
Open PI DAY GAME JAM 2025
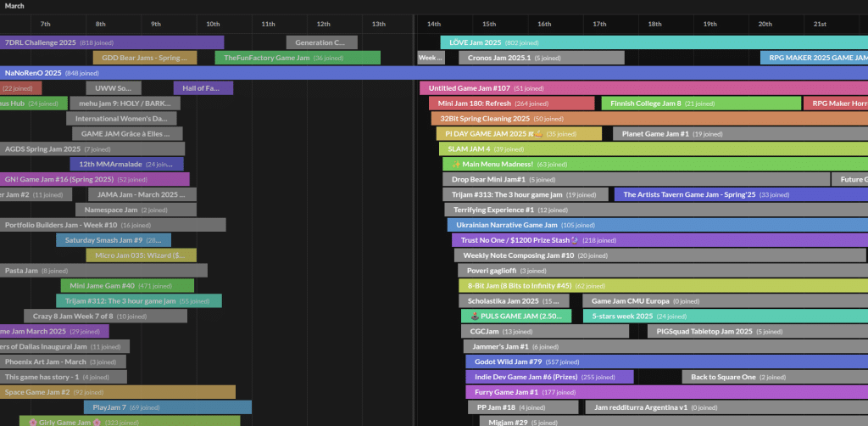click(x=520, y=133)
